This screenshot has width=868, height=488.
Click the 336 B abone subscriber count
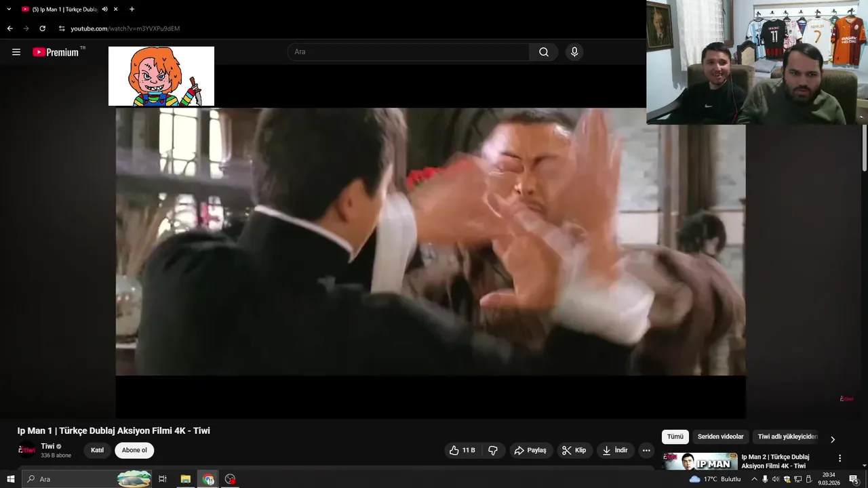pos(56,455)
